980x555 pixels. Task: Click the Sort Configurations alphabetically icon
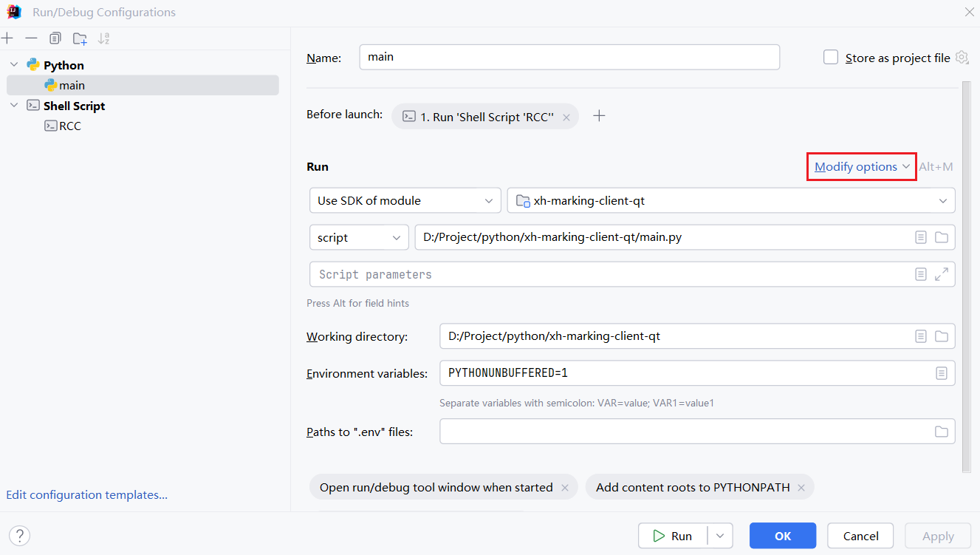(x=103, y=38)
